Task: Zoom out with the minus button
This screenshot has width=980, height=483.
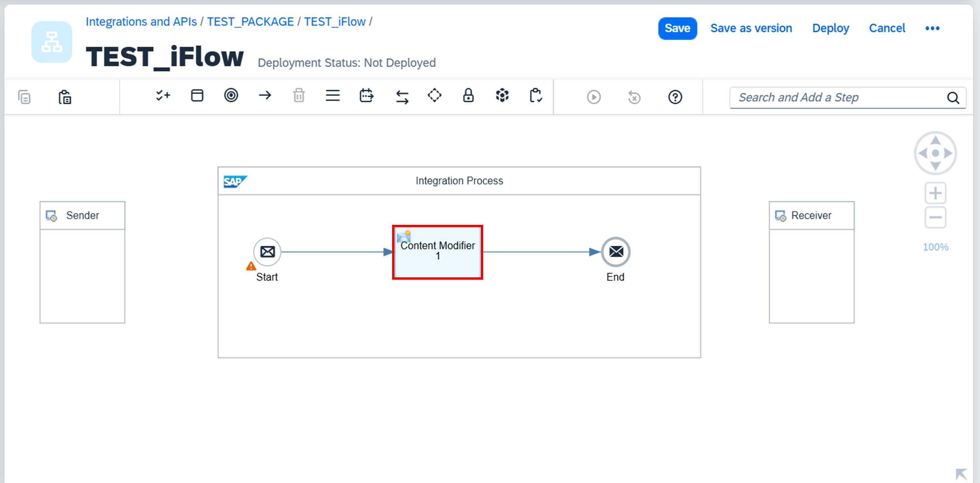Action: 935,217
